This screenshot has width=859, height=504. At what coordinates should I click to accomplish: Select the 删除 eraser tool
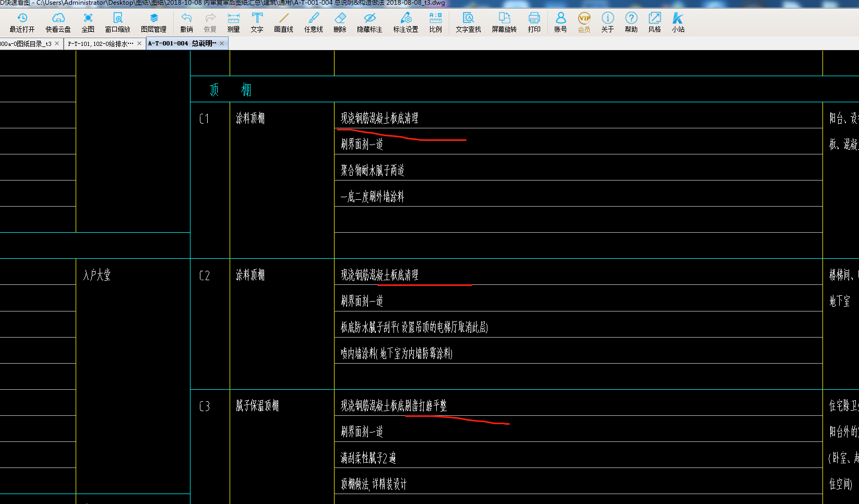(340, 23)
